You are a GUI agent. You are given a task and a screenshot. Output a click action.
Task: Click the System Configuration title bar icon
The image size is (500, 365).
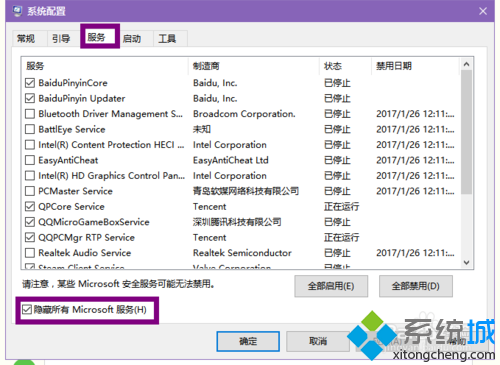[x=17, y=11]
